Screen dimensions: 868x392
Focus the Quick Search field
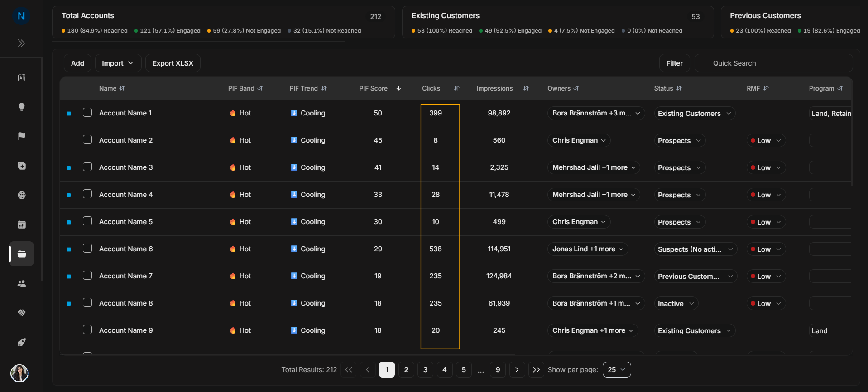(774, 63)
